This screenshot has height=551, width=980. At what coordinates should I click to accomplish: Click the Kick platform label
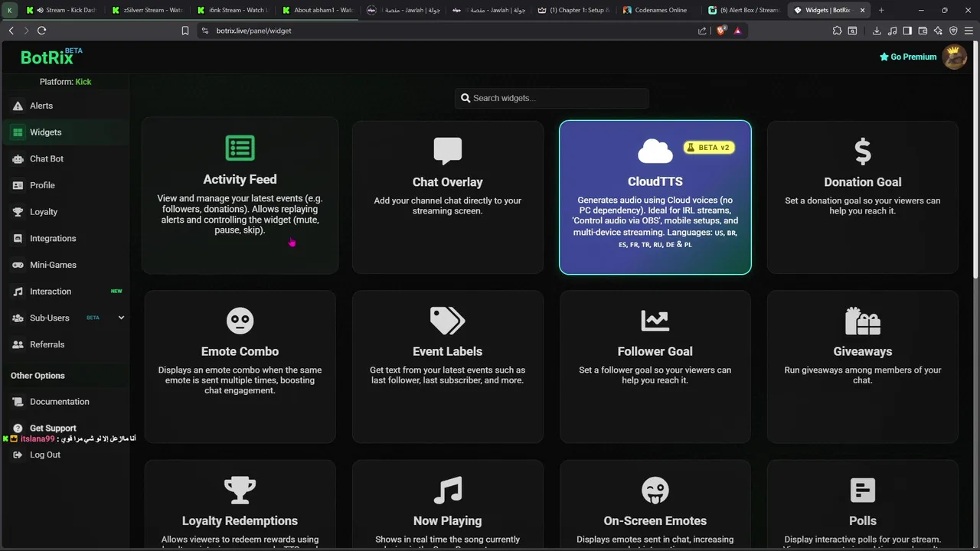[x=83, y=82]
